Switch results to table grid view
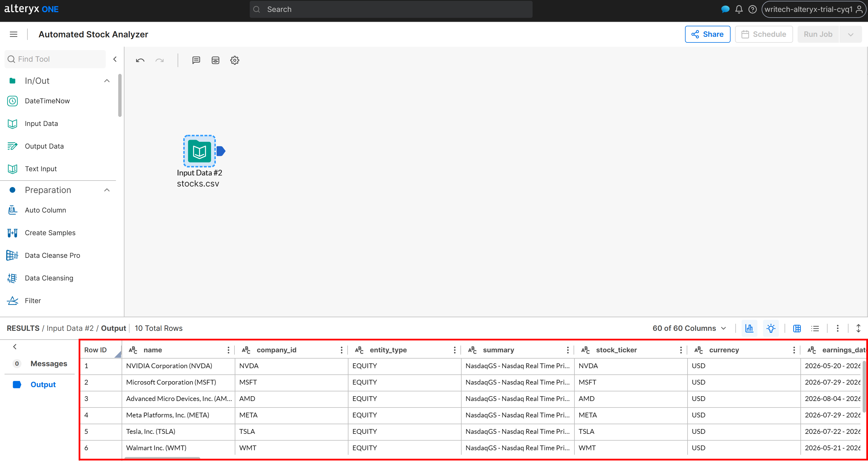Viewport: 868px width, 461px height. tap(797, 328)
